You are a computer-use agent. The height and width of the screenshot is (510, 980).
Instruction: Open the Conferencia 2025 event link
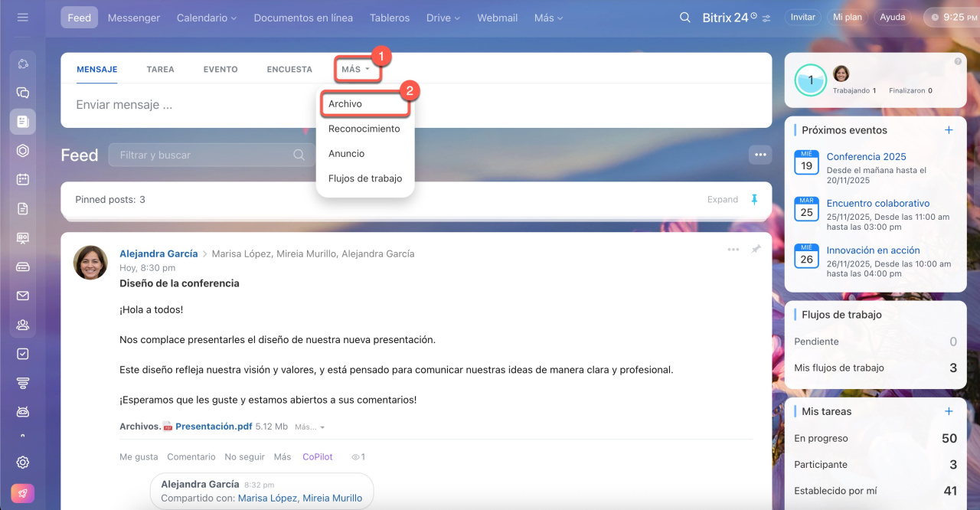pos(866,156)
